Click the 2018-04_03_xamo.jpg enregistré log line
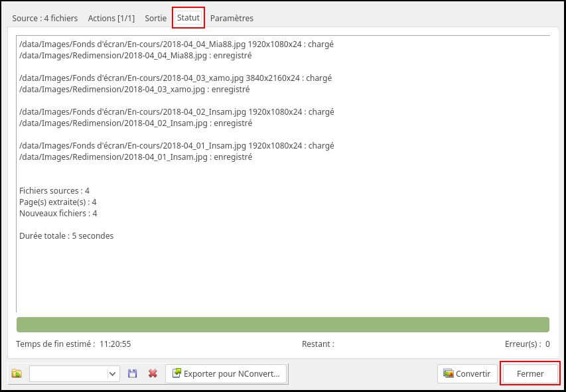Screen dimensions: 566x392 tap(135, 89)
